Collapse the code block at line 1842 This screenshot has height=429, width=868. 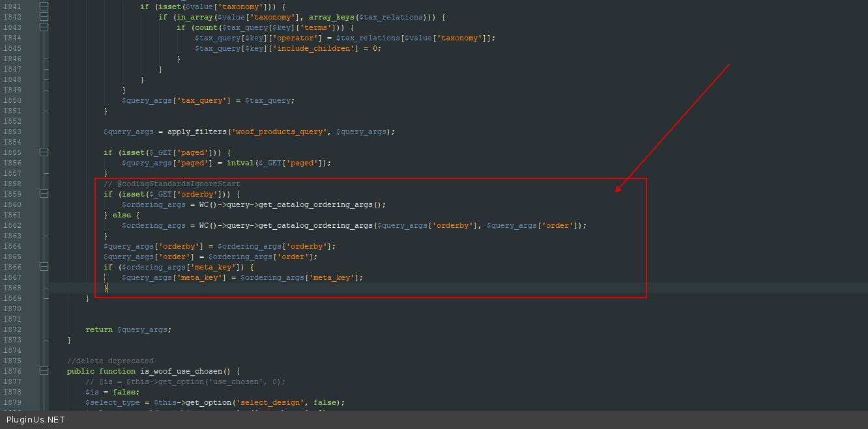tap(44, 17)
